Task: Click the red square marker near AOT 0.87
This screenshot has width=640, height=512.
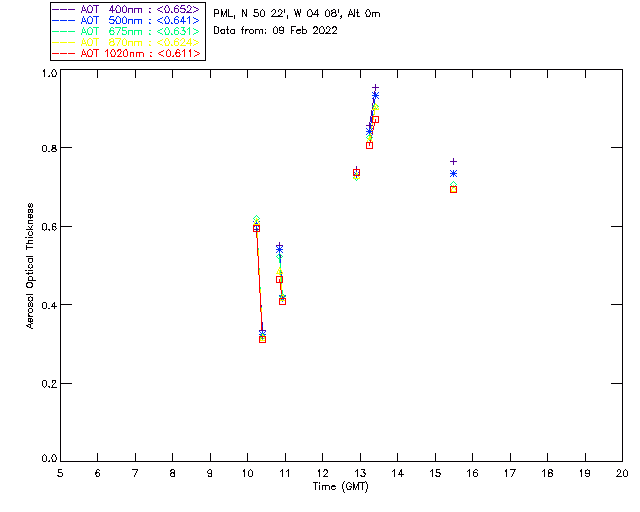Action: [x=376, y=120]
